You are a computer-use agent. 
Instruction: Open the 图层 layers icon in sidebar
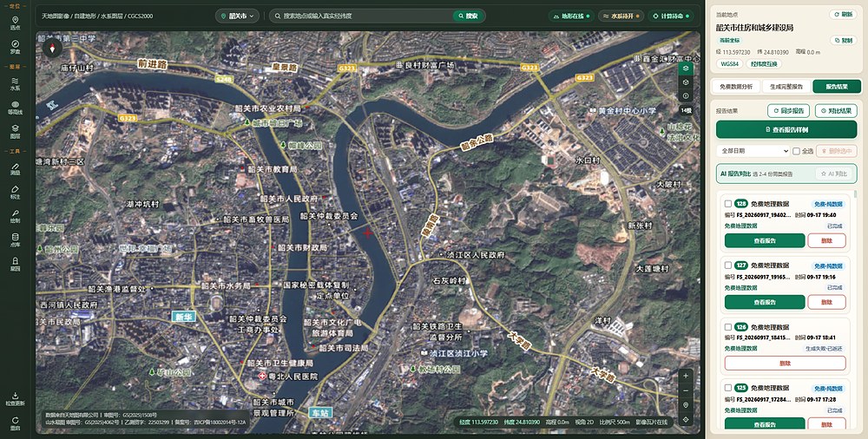pyautogui.click(x=15, y=131)
